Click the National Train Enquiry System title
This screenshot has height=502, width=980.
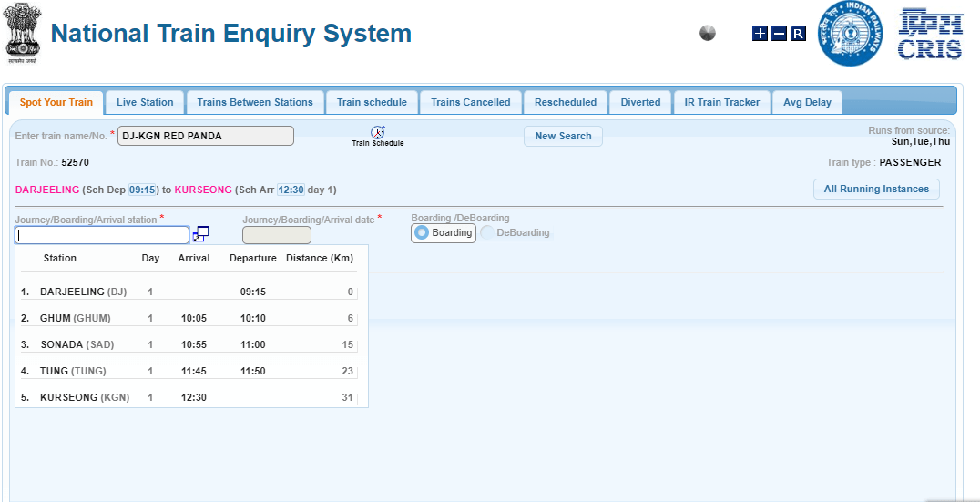tap(231, 33)
